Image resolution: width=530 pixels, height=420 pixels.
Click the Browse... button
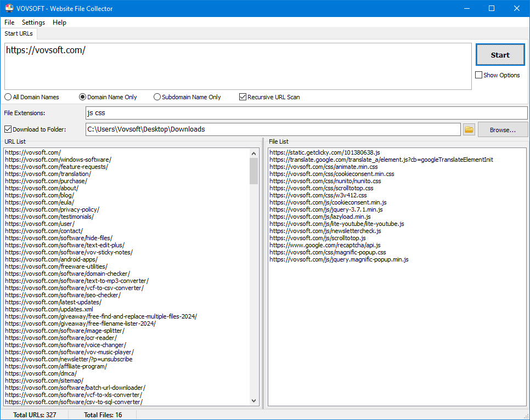pyautogui.click(x=503, y=130)
